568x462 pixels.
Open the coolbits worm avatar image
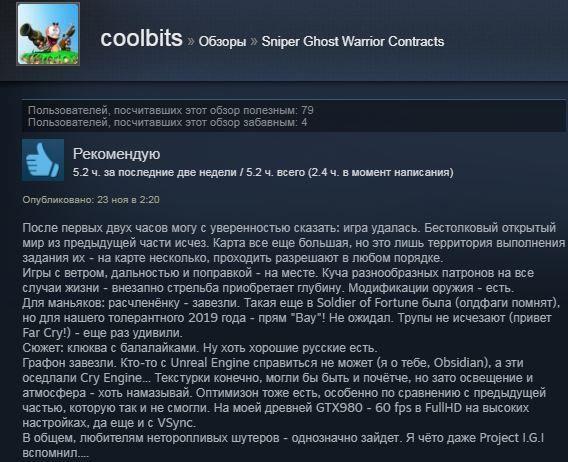click(48, 34)
